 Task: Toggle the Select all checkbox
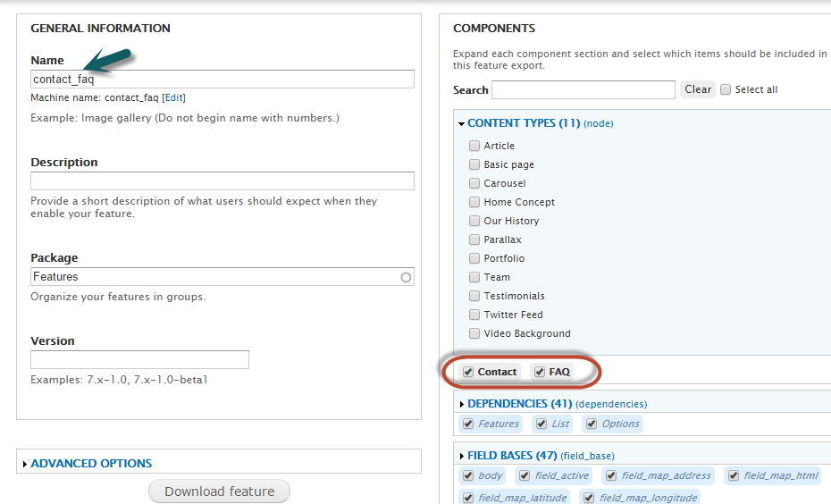[726, 89]
